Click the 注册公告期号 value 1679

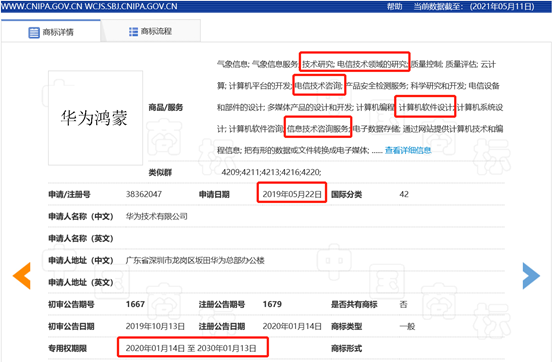tap(272, 304)
